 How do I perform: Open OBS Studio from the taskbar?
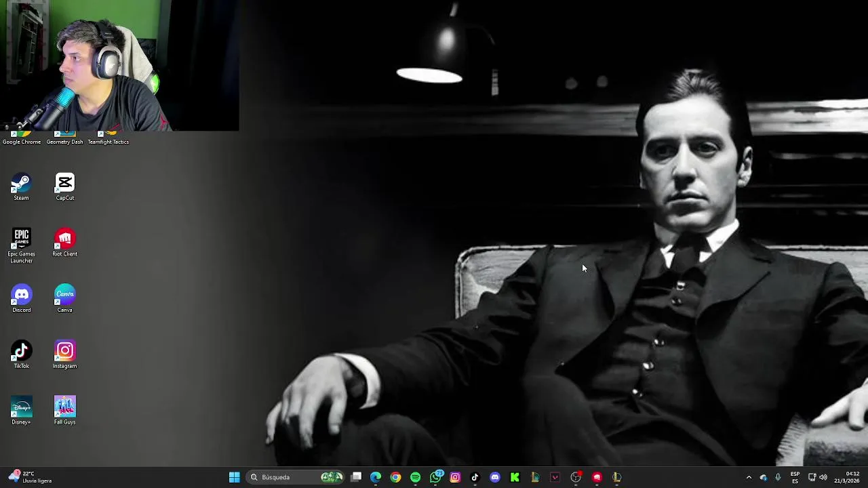point(576,477)
